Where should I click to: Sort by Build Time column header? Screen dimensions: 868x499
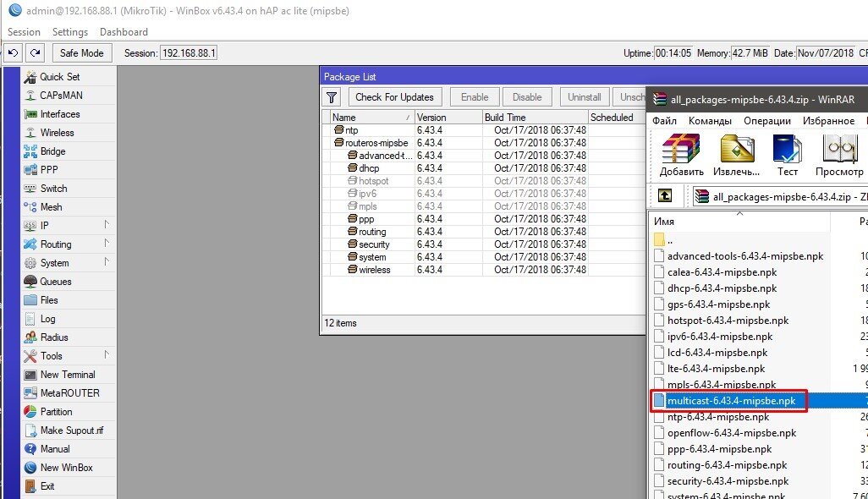pos(535,118)
